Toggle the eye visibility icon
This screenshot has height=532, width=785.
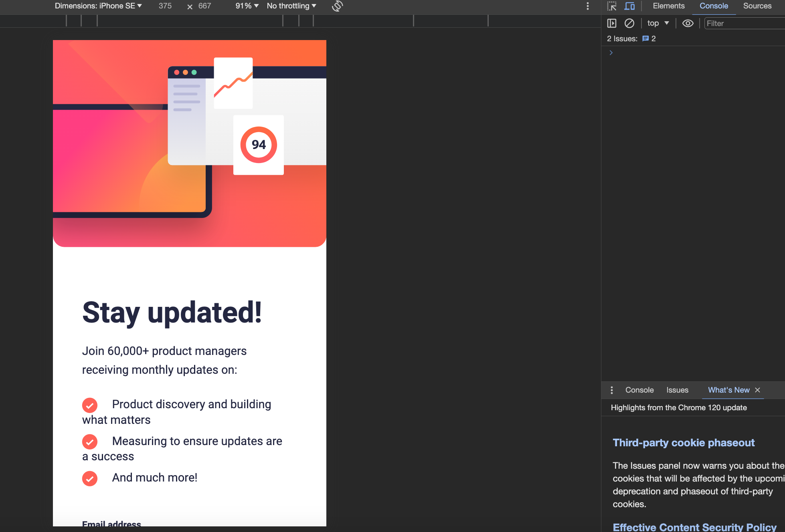click(688, 22)
